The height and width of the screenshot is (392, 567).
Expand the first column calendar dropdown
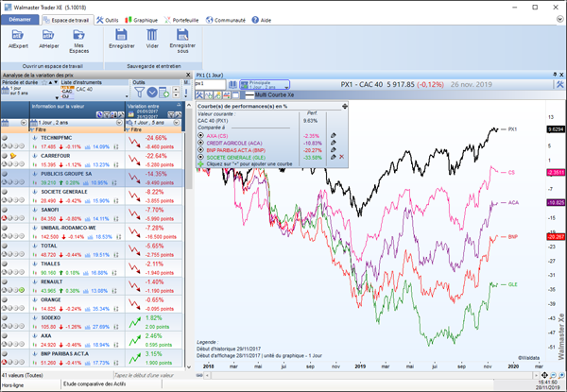point(24,123)
